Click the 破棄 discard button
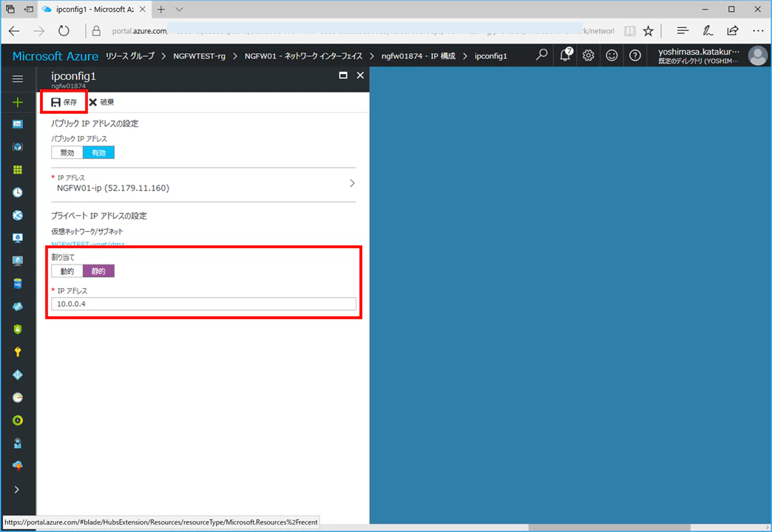Screen dimensions: 772x532 pyautogui.click(x=101, y=102)
